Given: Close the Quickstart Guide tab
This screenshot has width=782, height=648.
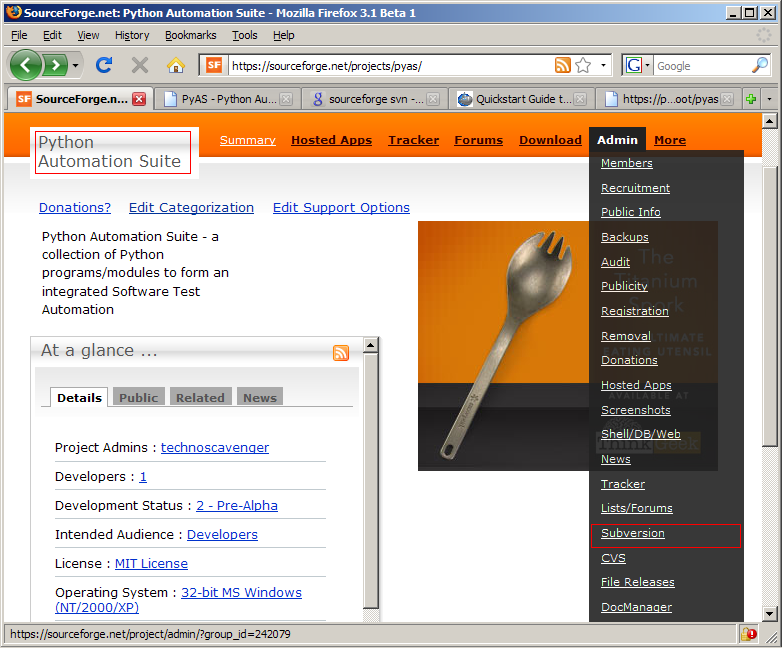Looking at the screenshot, I should pyautogui.click(x=580, y=99).
